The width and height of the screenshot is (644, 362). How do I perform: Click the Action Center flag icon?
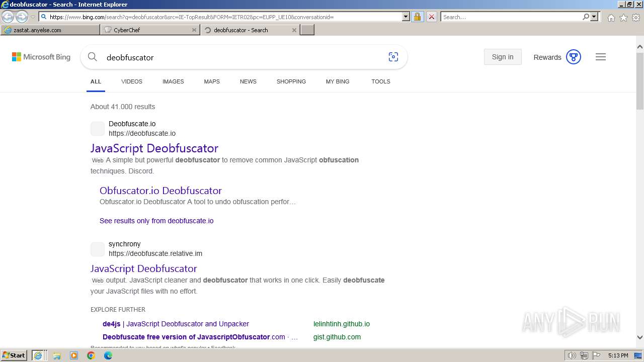(596, 355)
